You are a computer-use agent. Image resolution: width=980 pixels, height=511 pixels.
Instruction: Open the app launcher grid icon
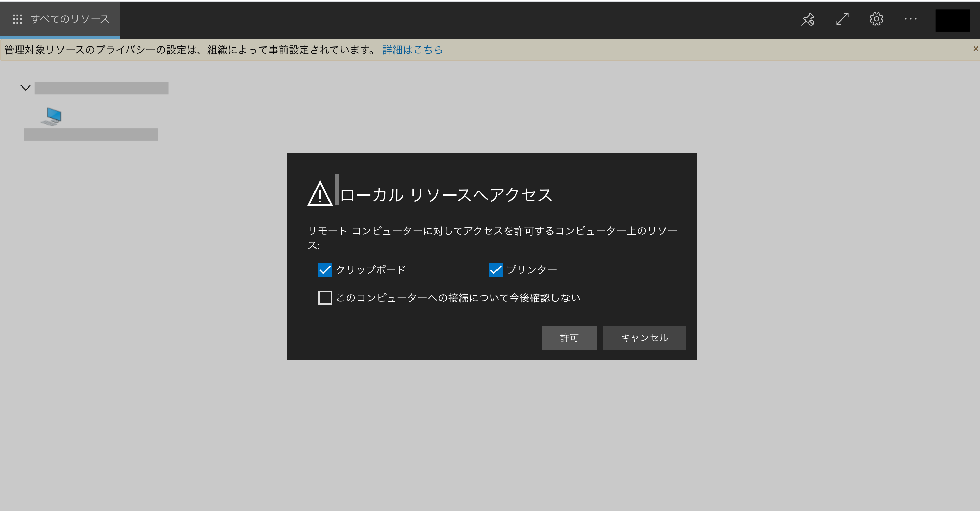coord(17,19)
